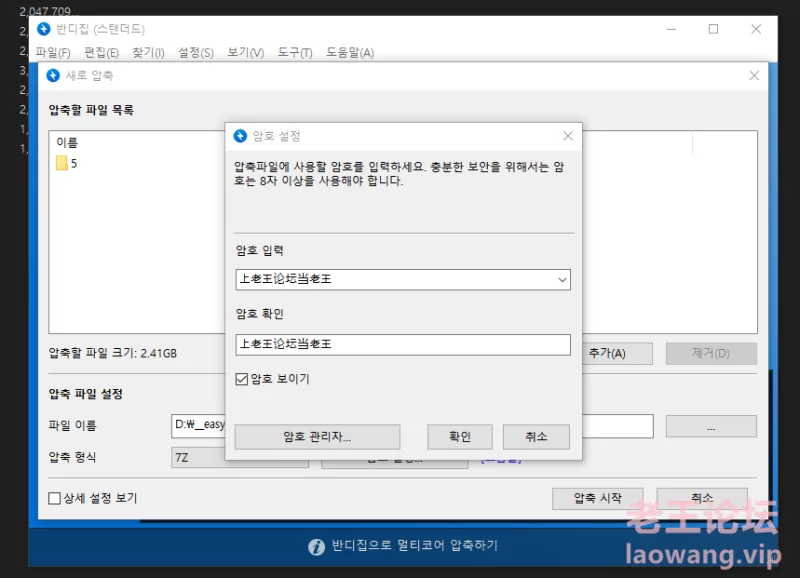Open the 설정(S) menu

point(196,53)
